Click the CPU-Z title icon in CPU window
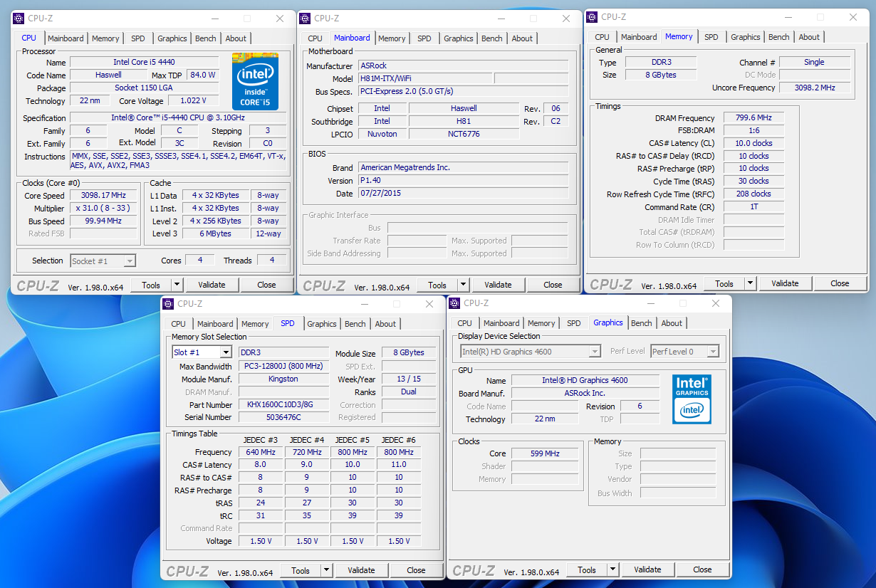Screen dimensions: 876x588 [x=19, y=19]
